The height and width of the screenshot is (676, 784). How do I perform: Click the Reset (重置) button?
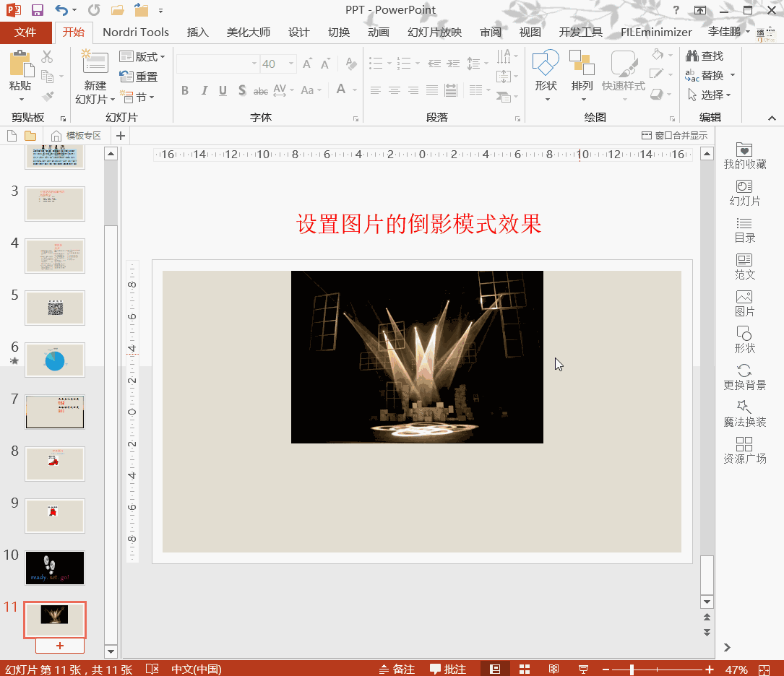pyautogui.click(x=139, y=77)
